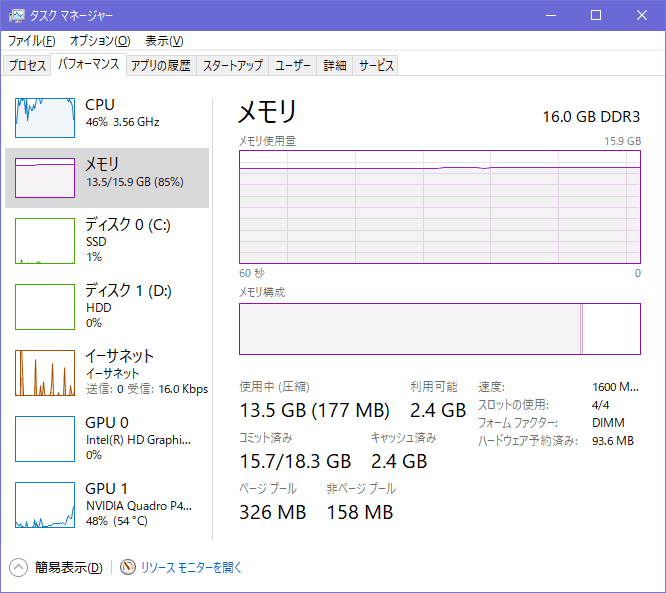Switch to the 詳細 tab
Image resolution: width=666 pixels, height=593 pixels.
[x=334, y=66]
